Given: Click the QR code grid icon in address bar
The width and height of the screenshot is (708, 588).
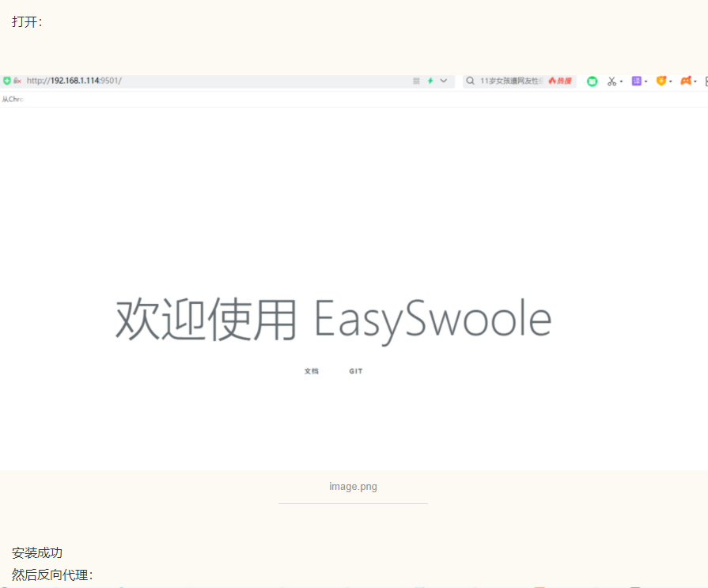Looking at the screenshot, I should pyautogui.click(x=416, y=81).
